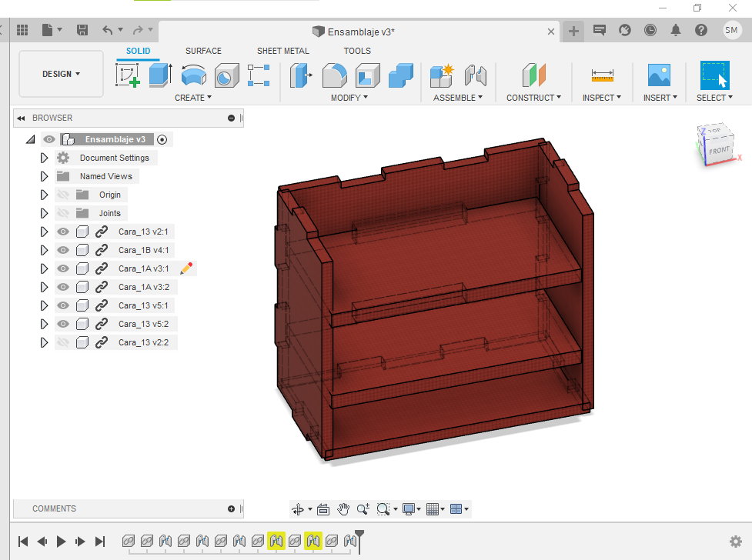This screenshot has height=560, width=752.
Task: Open the extensions icon
Action: pyautogui.click(x=624, y=30)
